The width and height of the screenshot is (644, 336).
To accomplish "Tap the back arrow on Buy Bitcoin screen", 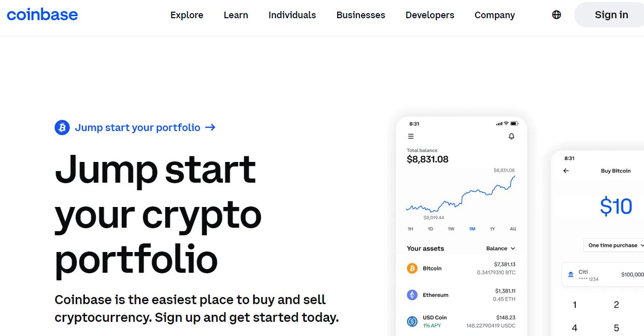I will [x=566, y=171].
